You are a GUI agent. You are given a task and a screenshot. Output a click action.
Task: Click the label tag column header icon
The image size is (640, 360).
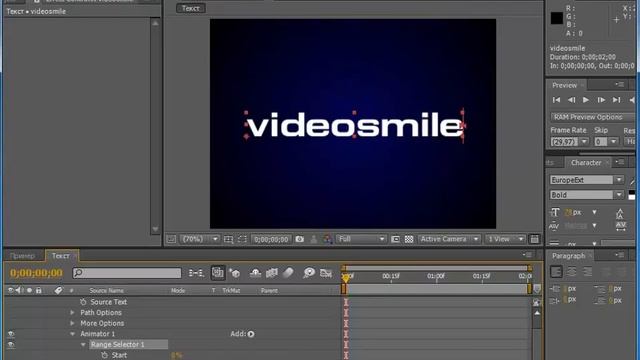click(58, 290)
